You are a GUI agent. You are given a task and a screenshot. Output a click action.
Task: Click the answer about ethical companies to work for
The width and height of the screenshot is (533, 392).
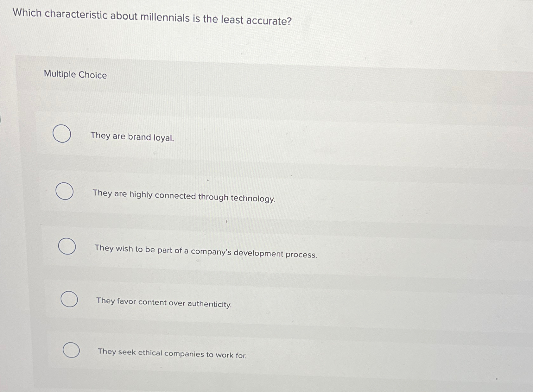[x=173, y=354]
